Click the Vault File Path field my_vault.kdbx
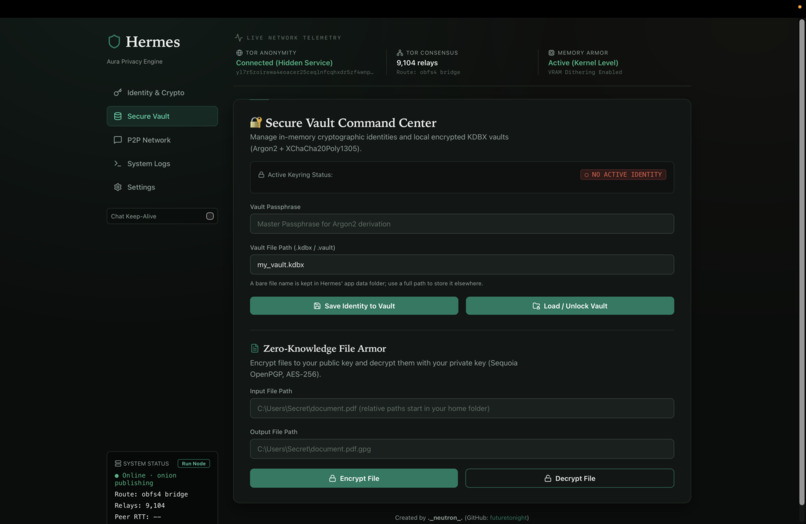Screen dimensions: 806x524 click(462, 264)
